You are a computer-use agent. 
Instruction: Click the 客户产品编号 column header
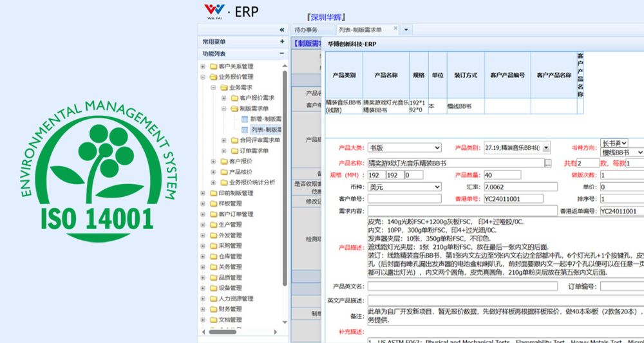pos(507,75)
